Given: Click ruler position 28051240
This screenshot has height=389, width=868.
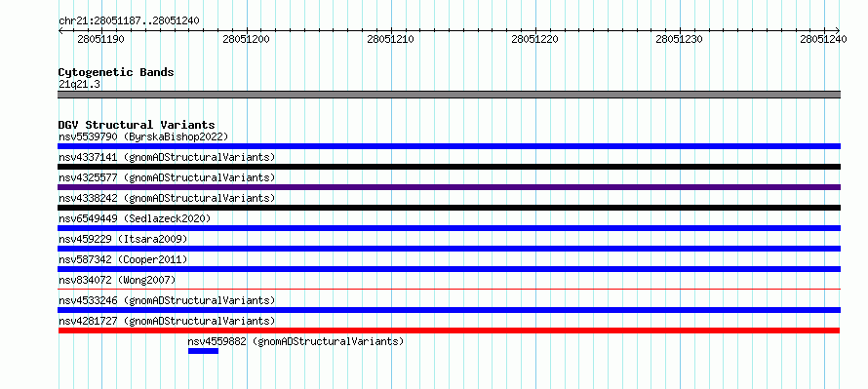Looking at the screenshot, I should click(824, 39).
